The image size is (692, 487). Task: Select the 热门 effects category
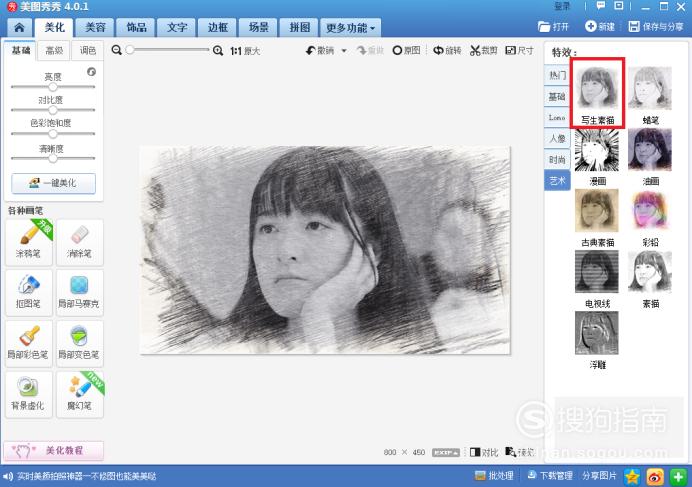(x=557, y=75)
